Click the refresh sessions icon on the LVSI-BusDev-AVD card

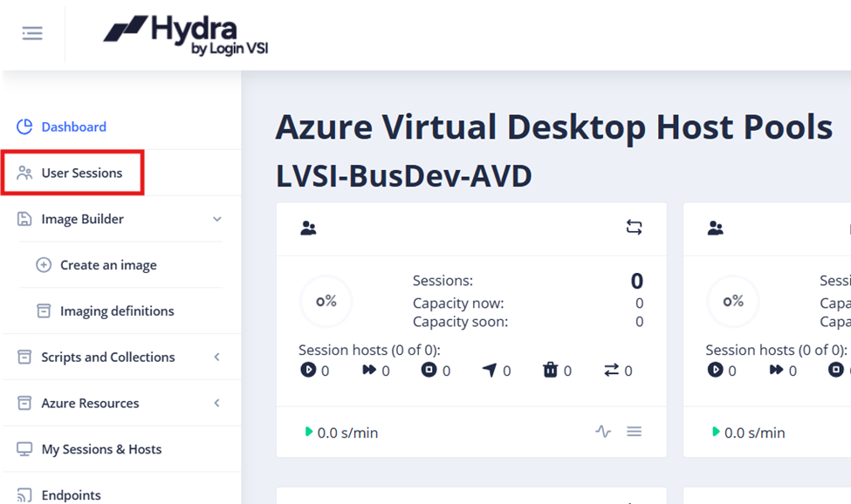coord(632,228)
